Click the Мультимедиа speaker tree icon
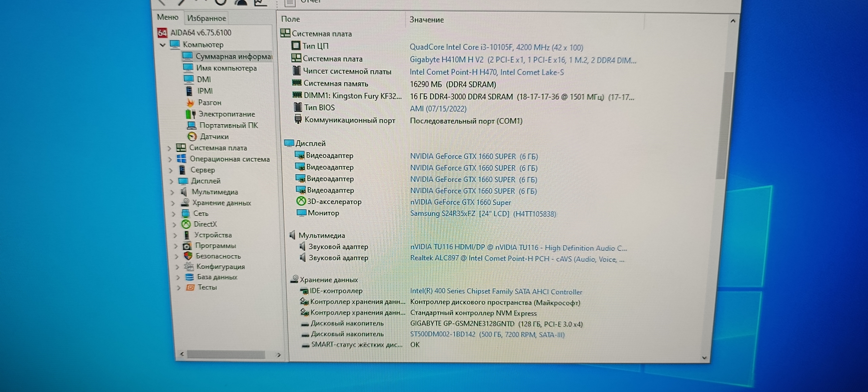Viewport: 868px width, 392px height. pyautogui.click(x=184, y=192)
